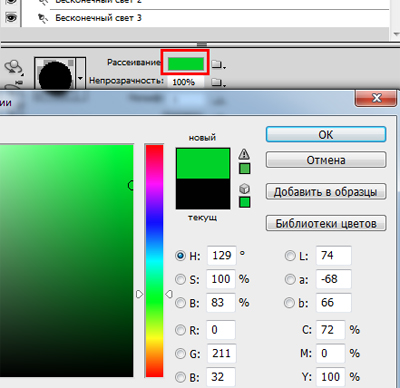400x388 pixels.
Task: Click the M magenta field showing 0
Action: click(x=331, y=353)
